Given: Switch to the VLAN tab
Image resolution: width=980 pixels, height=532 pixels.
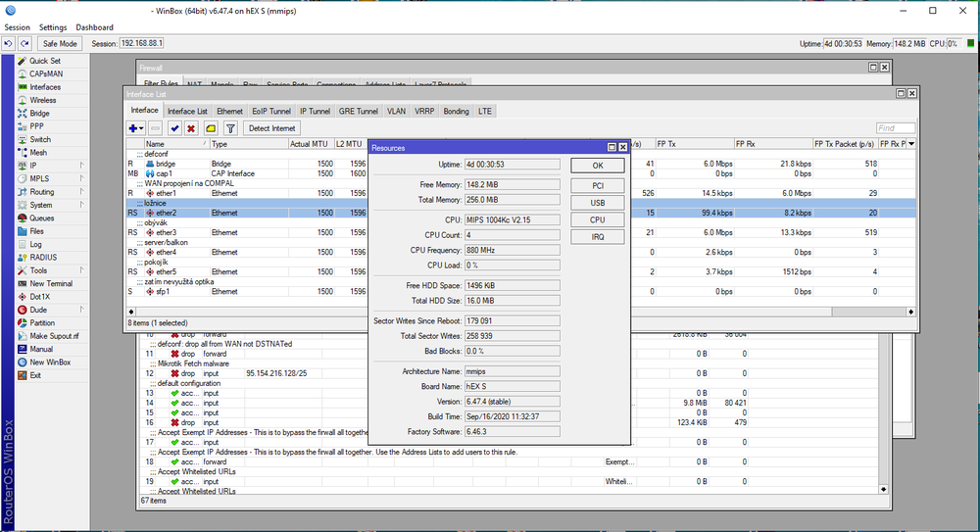Looking at the screenshot, I should click(x=396, y=112).
